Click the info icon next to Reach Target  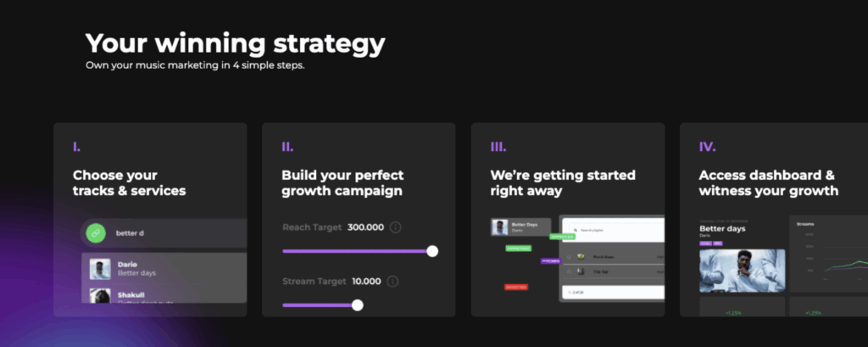pos(395,227)
